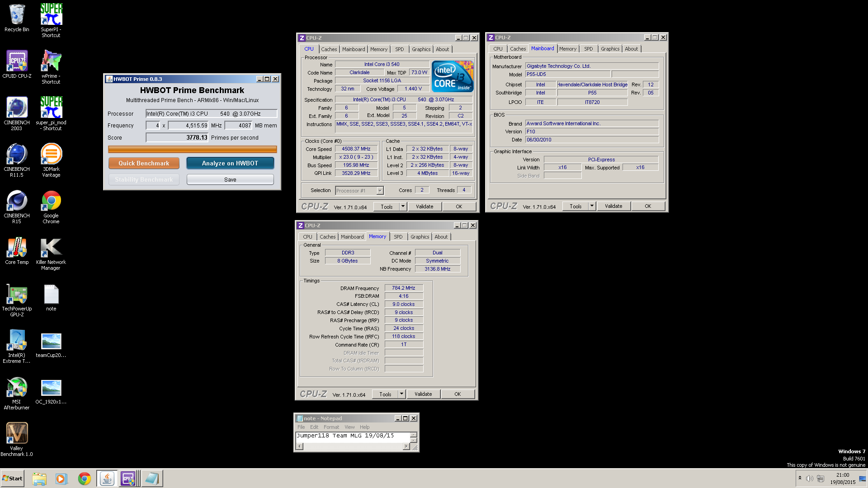The height and width of the screenshot is (488, 868).
Task: Open the Format menu in Notepad
Action: [331, 427]
